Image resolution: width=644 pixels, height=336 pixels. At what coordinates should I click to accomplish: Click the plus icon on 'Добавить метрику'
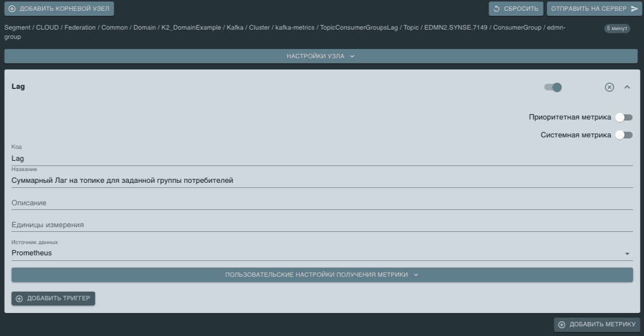coord(562,325)
